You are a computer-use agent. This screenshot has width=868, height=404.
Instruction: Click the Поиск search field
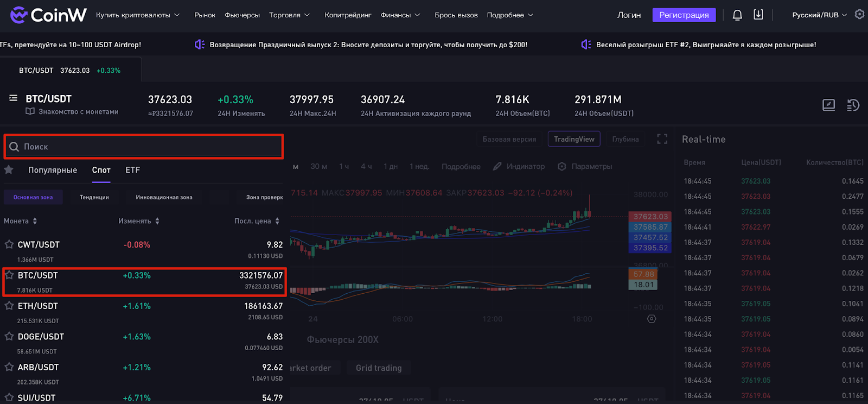pyautogui.click(x=144, y=147)
